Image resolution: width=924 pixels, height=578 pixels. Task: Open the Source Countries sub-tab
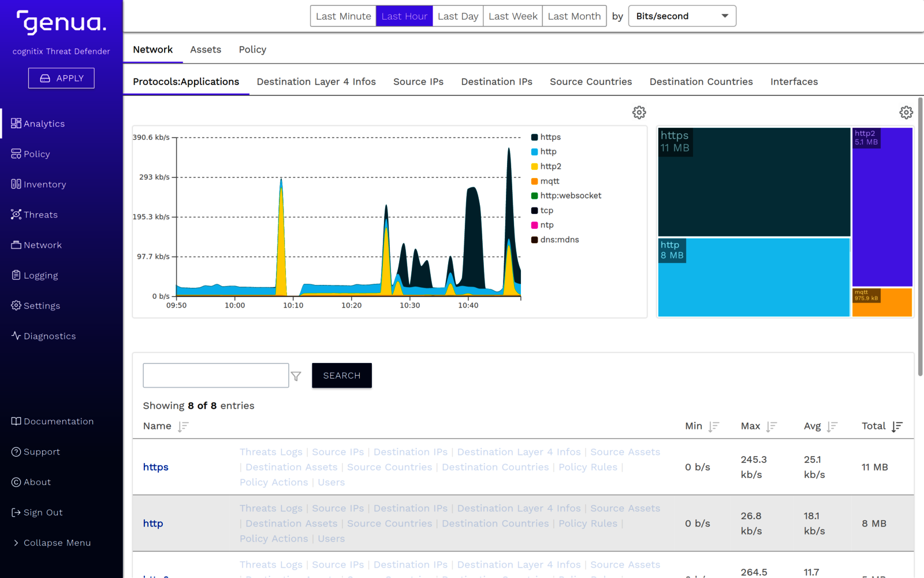(x=591, y=81)
